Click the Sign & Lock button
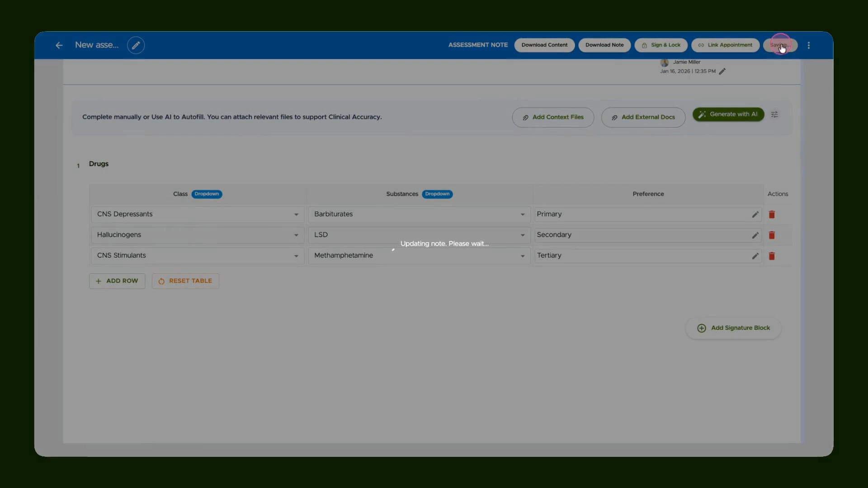The image size is (868, 488). 661,45
